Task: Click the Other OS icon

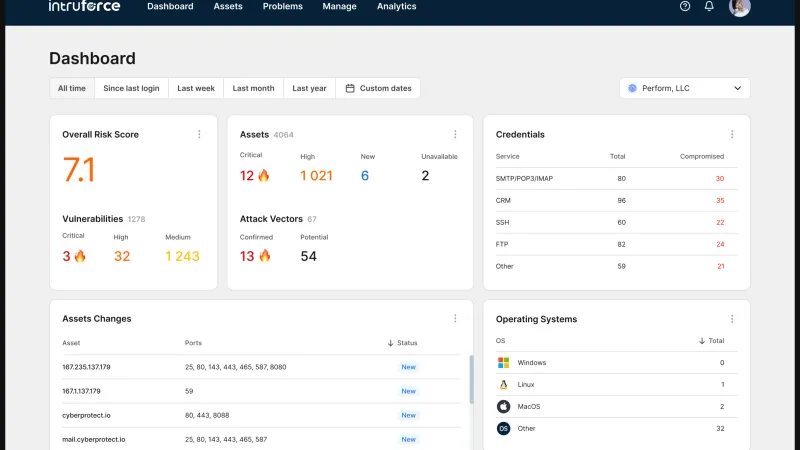Action: (x=504, y=429)
